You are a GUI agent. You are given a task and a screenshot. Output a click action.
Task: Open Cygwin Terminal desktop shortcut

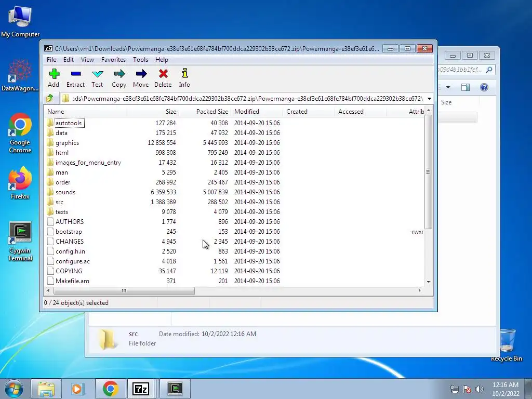(x=20, y=241)
